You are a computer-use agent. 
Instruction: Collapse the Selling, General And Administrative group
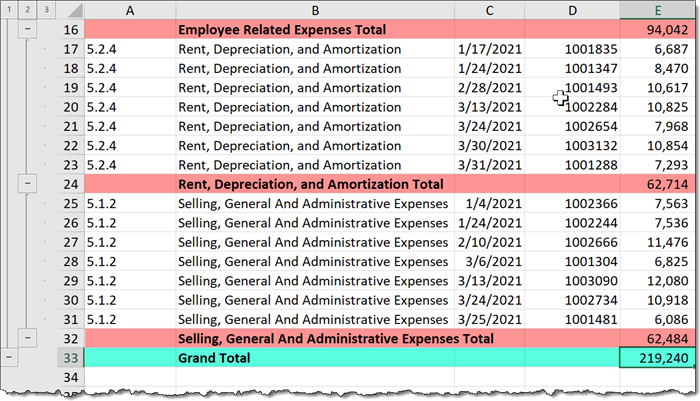28,338
